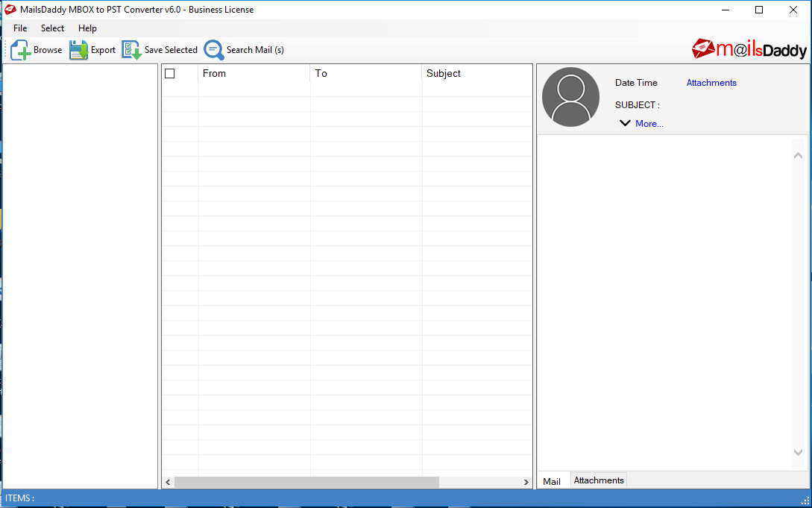Screen dimensions: 812x508
Task: Click the resize grip icon in status bar
Action: coord(806,498)
